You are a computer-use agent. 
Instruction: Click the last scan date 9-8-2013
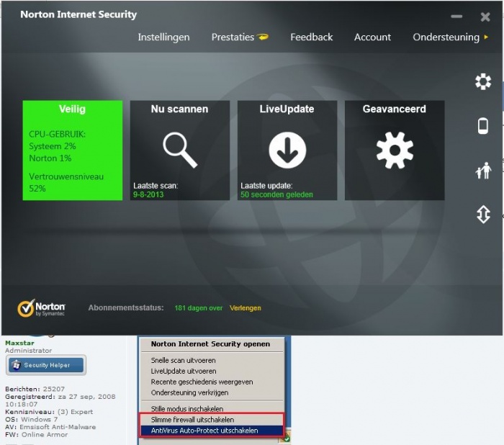click(148, 194)
